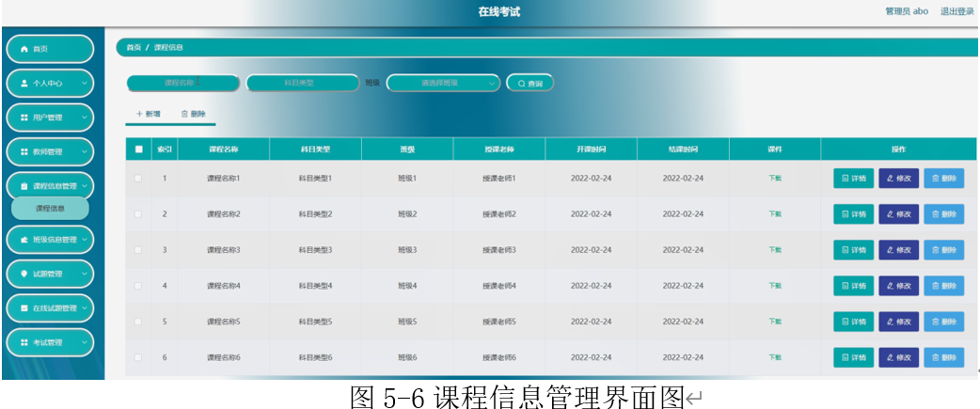Download the courseware for 课程名称3

pos(774,250)
